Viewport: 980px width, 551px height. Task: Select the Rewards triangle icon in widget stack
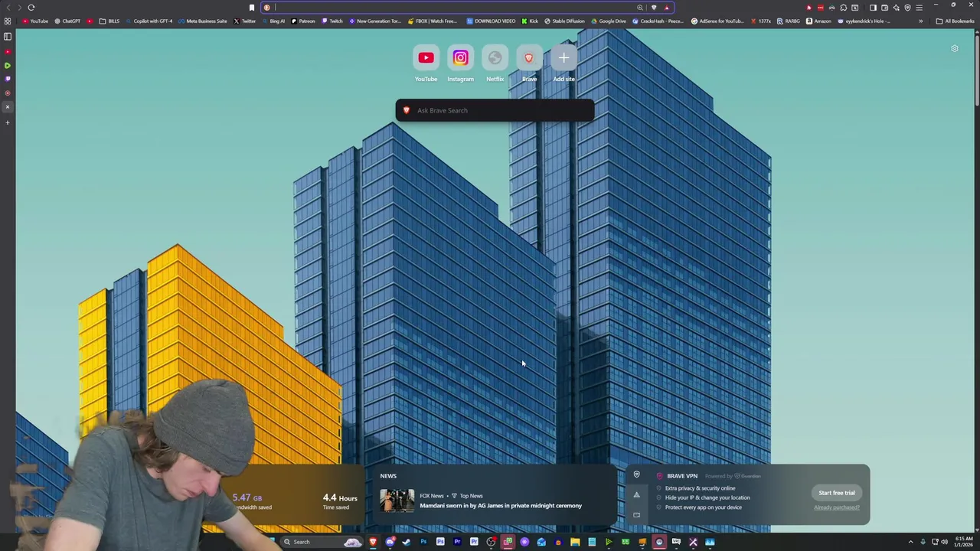point(636,494)
